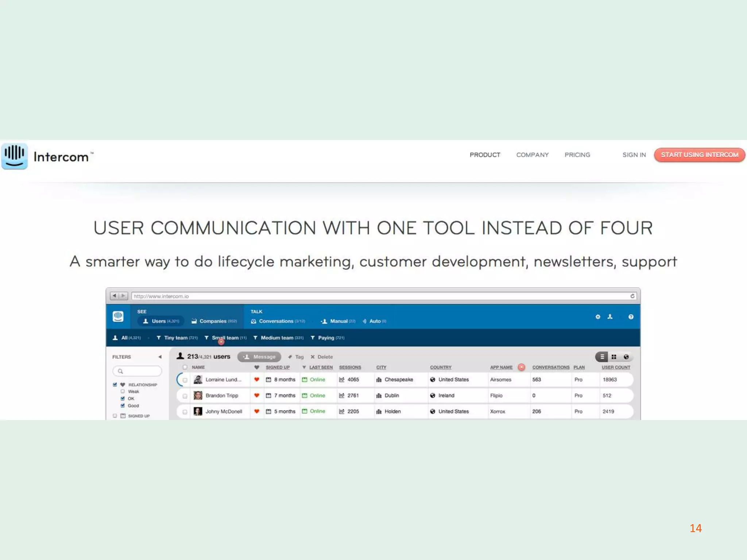Image resolution: width=747 pixels, height=560 pixels.
Task: Click the Intercom logo in blue app bar
Action: [118, 316]
